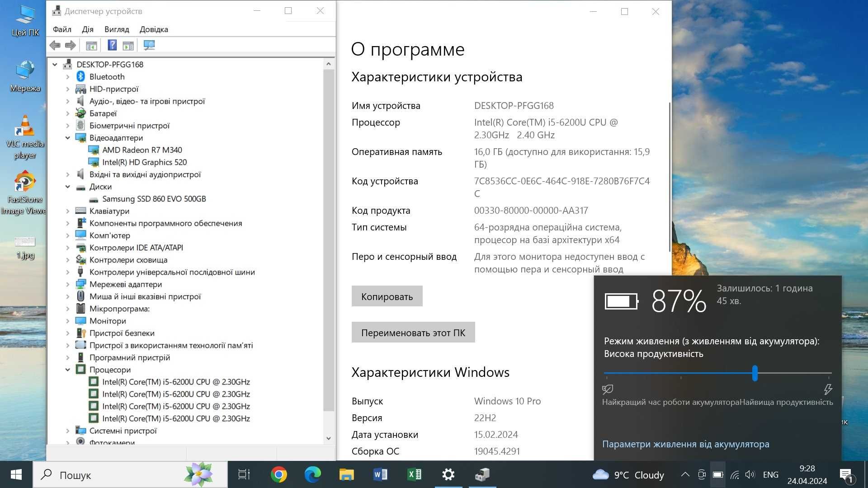Screen dimensions: 868x488
Task: Select Intel(R) HD Graphics 520 adapter
Action: (x=144, y=162)
